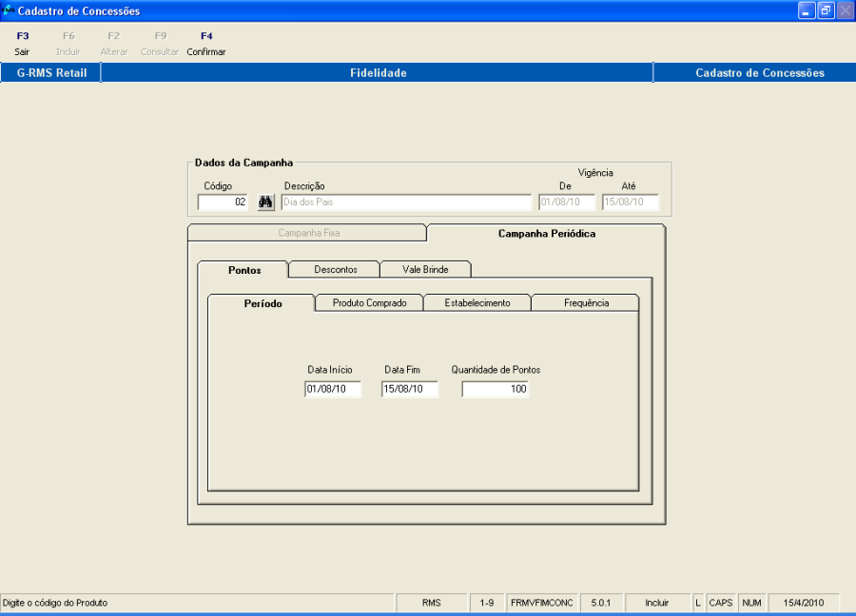Open the Estabelecimento tab

pos(477,303)
